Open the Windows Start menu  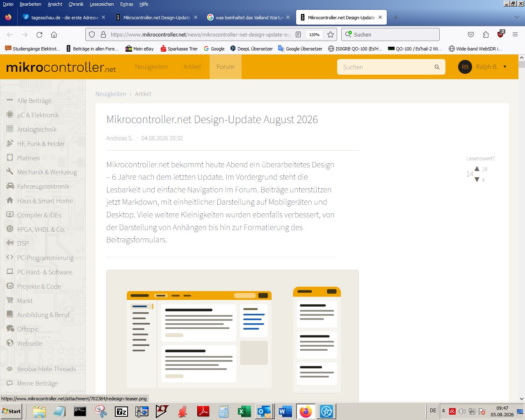(11, 411)
